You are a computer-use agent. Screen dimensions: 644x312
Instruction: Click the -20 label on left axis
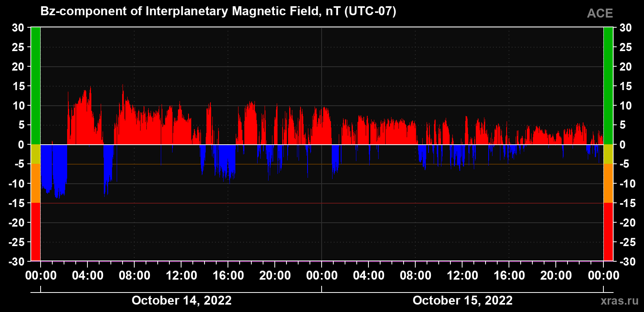coord(16,223)
